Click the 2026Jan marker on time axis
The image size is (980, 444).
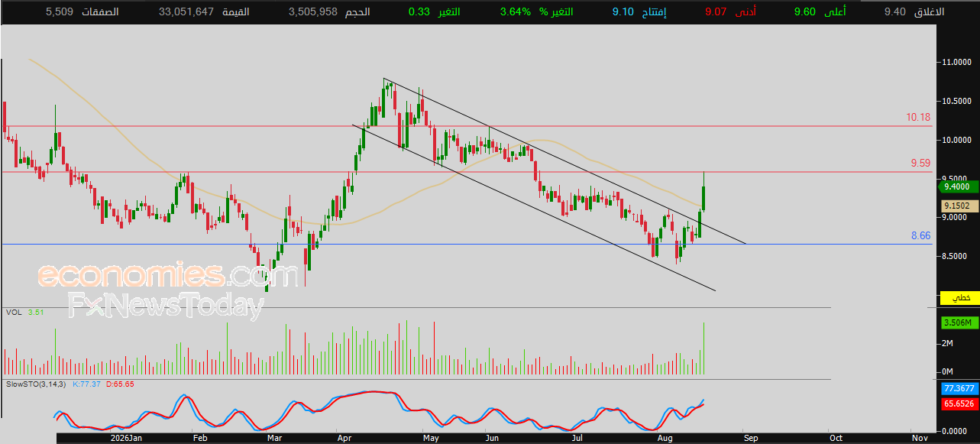pyautogui.click(x=125, y=438)
